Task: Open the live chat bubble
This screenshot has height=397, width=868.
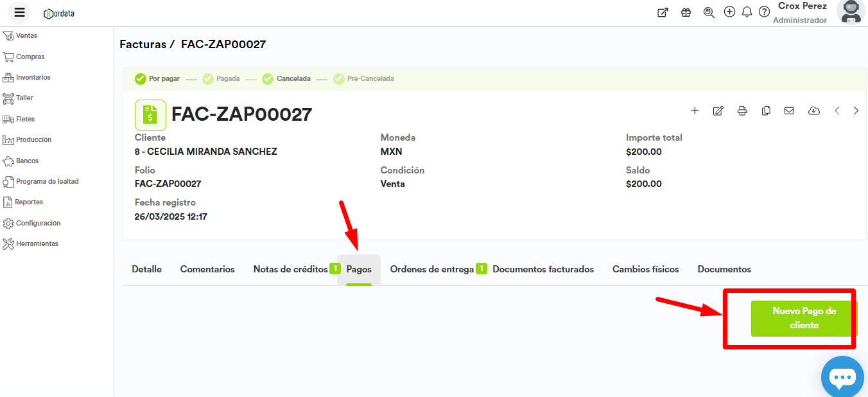Action: click(842, 377)
